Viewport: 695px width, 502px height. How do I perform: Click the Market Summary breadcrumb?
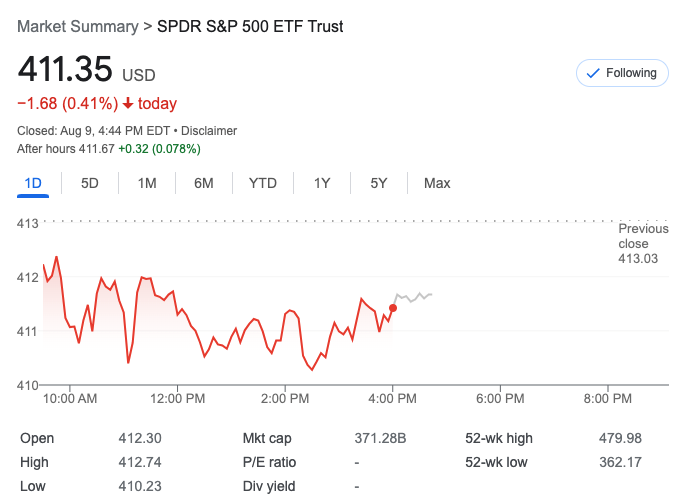[x=77, y=26]
